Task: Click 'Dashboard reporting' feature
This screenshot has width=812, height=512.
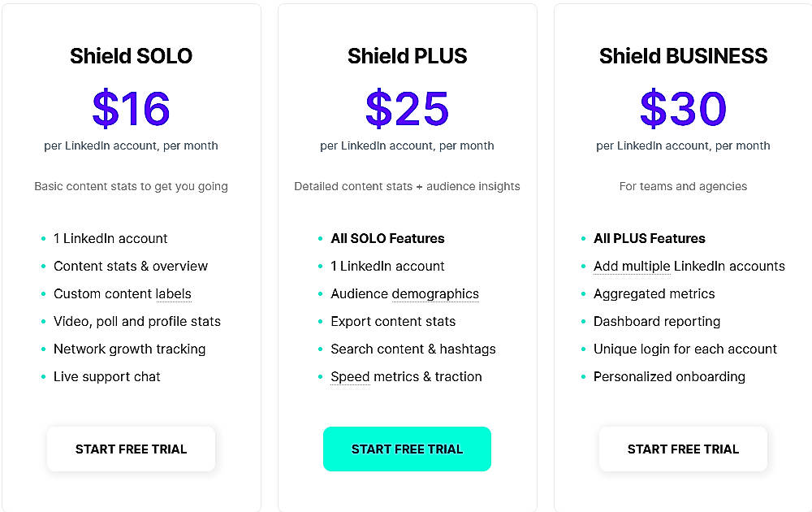Action: (x=656, y=321)
